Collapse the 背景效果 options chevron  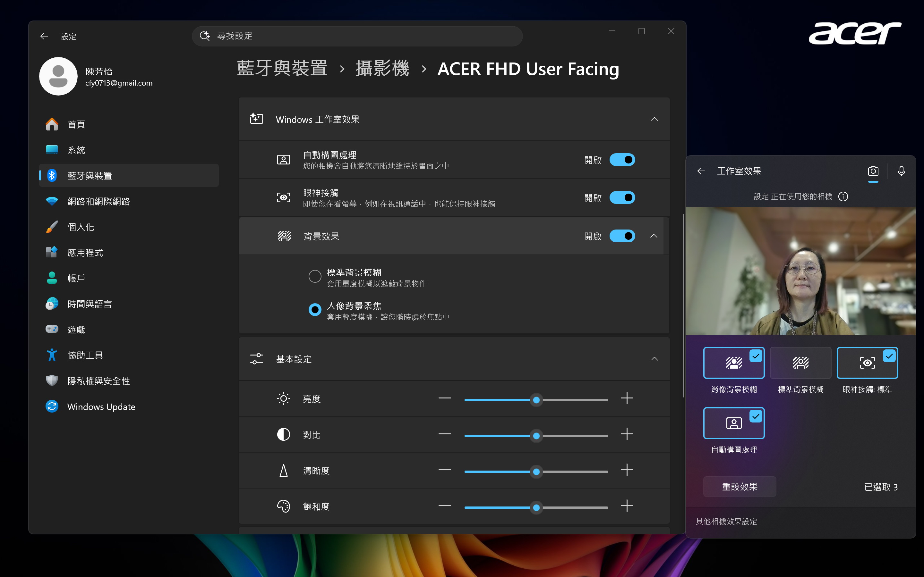654,236
